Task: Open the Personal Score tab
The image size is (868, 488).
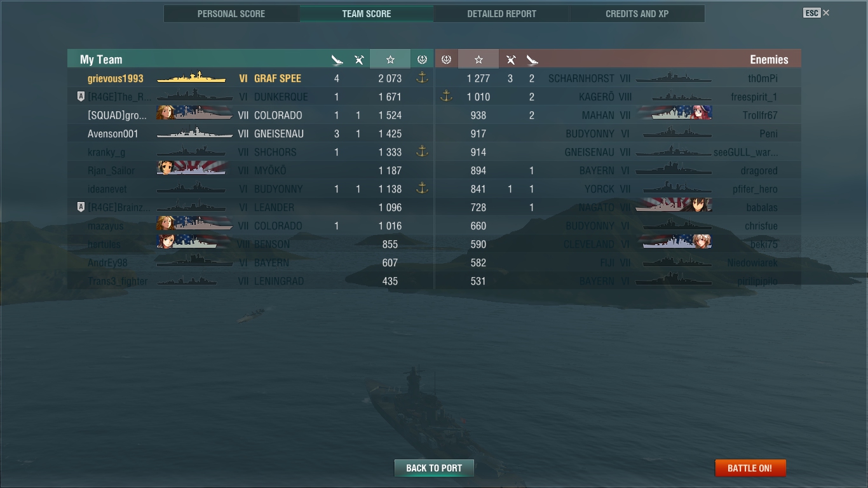Action: pos(231,13)
